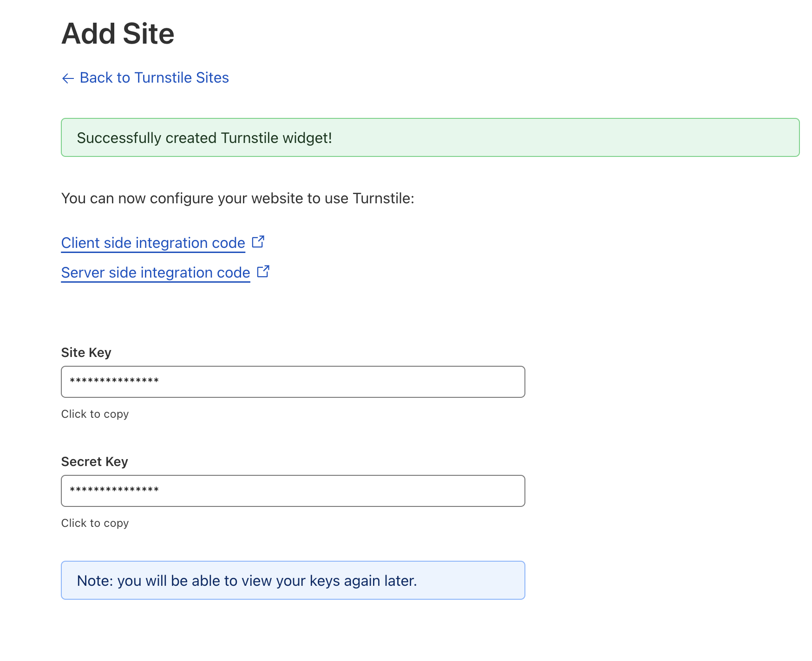812x661 pixels.
Task: Open Server side integration code link
Action: click(156, 272)
